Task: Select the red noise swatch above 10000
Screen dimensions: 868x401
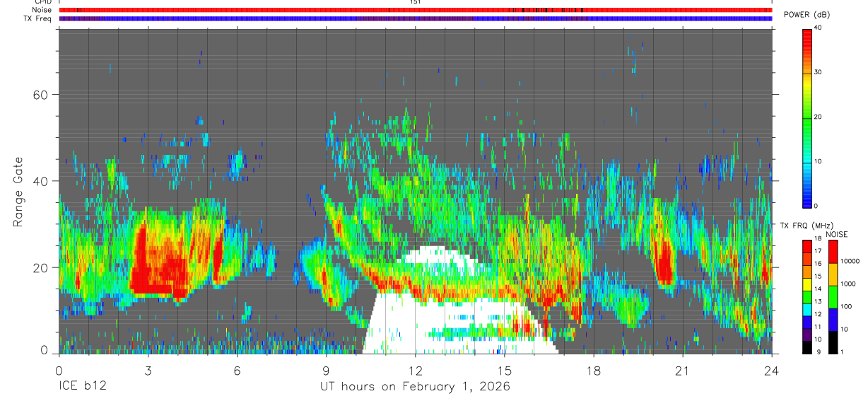Action: [x=832, y=252]
